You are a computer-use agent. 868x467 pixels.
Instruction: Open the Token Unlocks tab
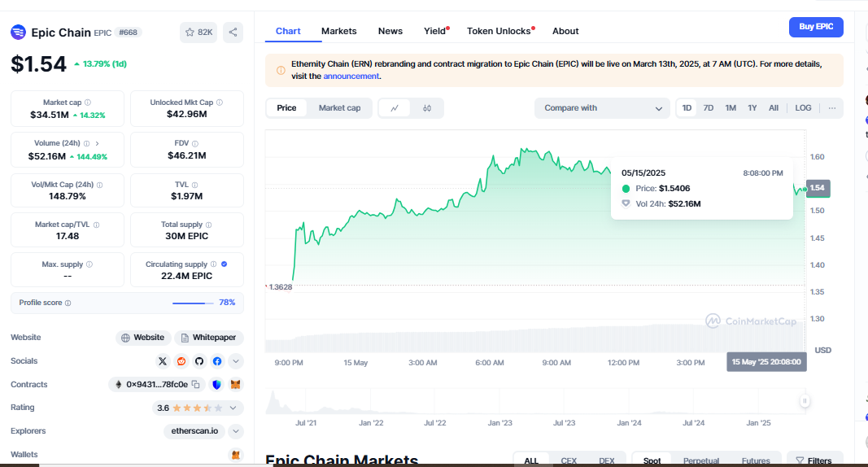(500, 31)
